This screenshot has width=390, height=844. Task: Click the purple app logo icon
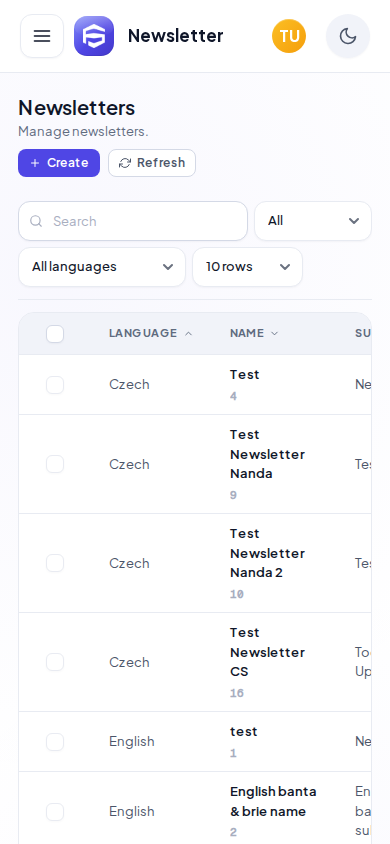click(x=94, y=36)
